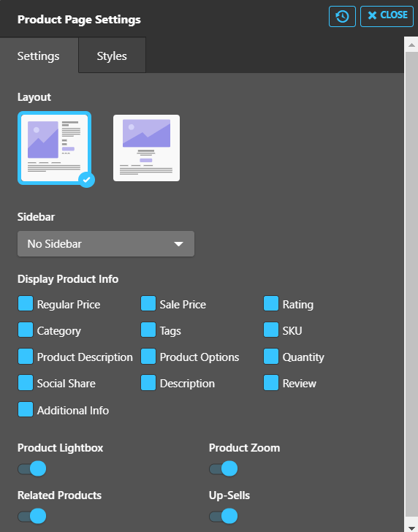
Task: Toggle the Additional Info checkbox
Action: pos(26,409)
